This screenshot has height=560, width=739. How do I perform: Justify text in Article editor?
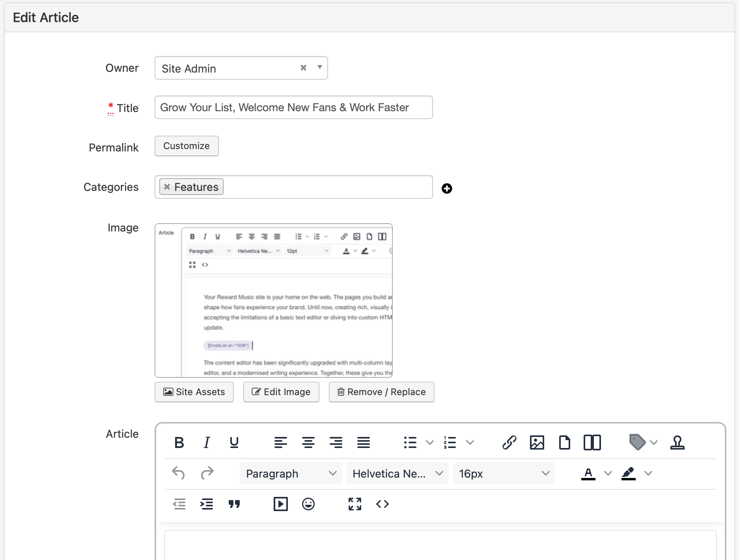364,442
